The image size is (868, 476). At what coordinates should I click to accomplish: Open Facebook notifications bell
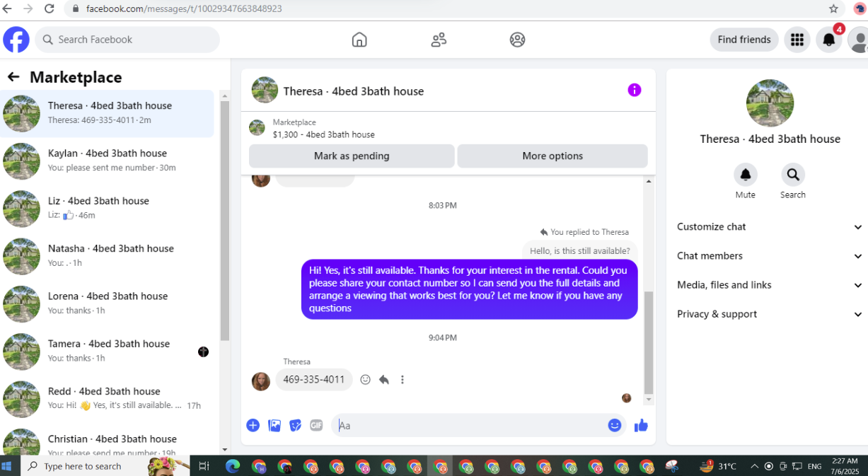pyautogui.click(x=829, y=40)
